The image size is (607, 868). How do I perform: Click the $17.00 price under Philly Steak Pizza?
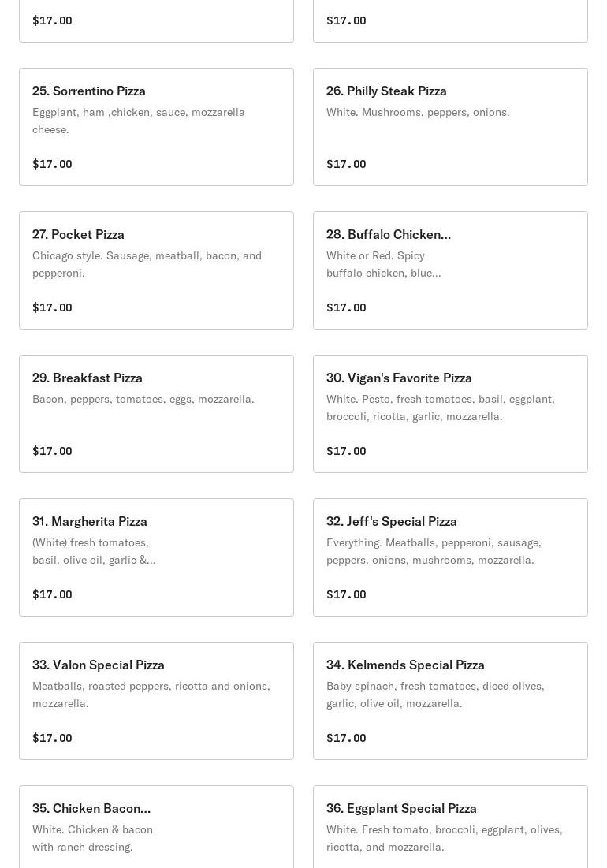tap(346, 164)
